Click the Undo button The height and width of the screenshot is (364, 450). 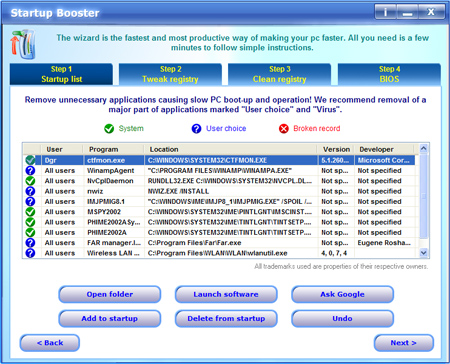(x=342, y=319)
